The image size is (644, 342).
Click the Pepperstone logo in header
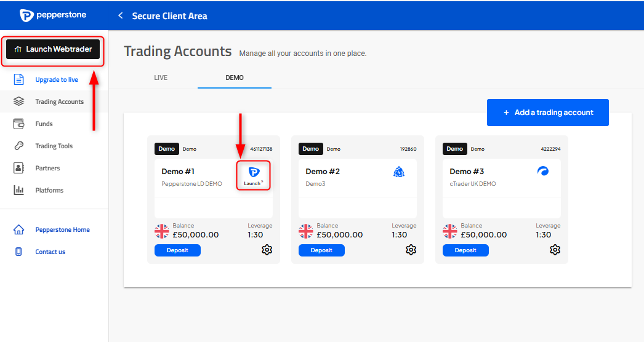(53, 15)
